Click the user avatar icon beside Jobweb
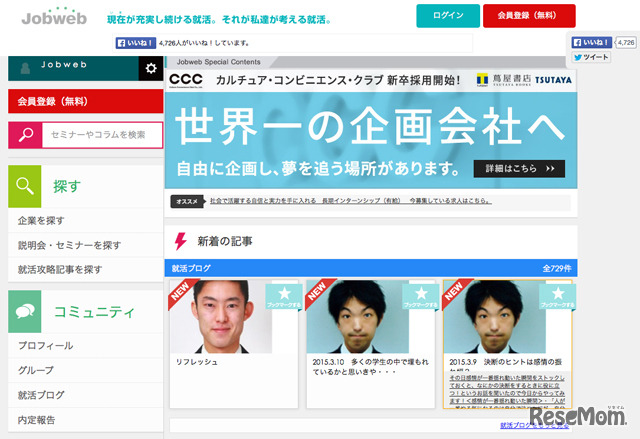This screenshot has width=640, height=439. coord(25,67)
